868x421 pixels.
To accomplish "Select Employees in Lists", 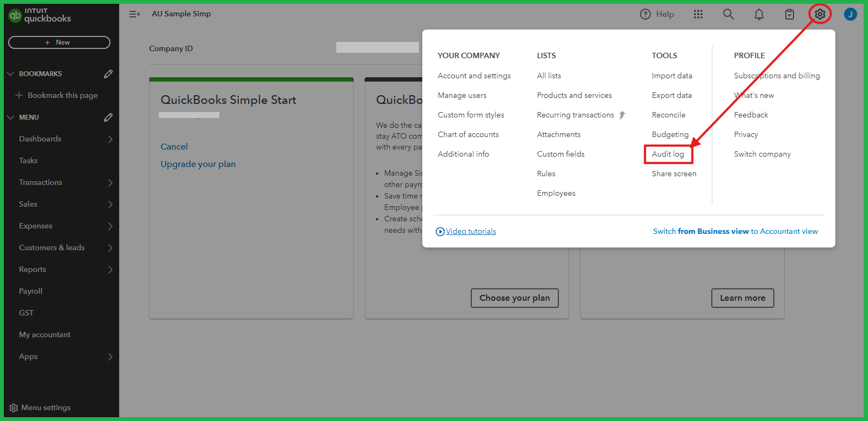I will [x=556, y=193].
